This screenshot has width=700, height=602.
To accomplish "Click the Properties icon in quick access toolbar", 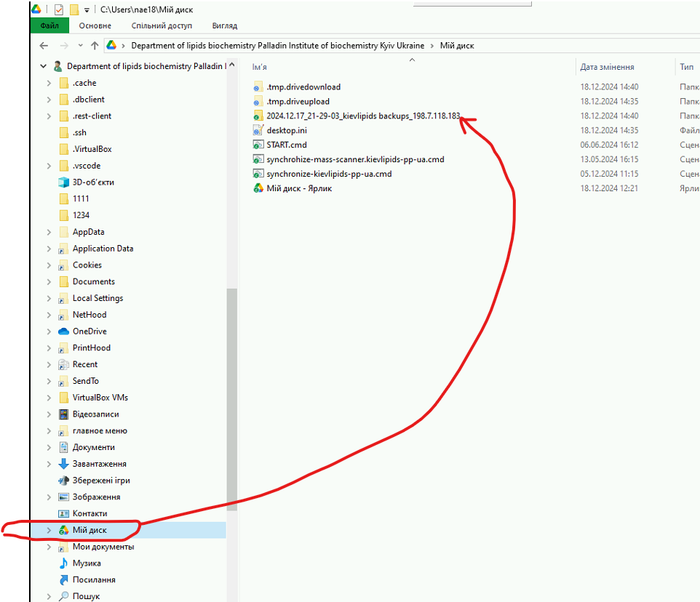I will 59,9.
